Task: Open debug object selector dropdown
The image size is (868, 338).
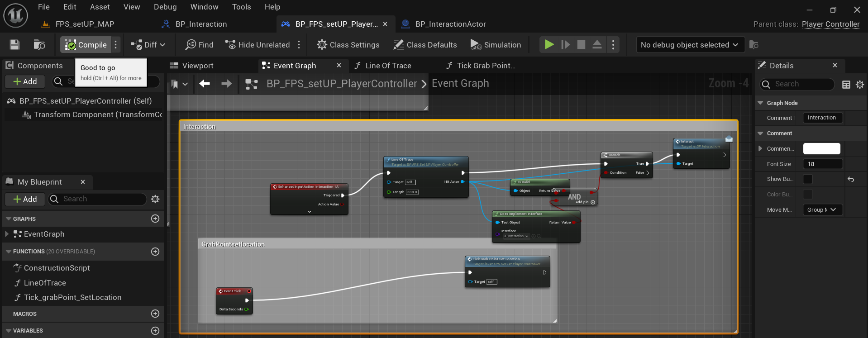Action: click(x=690, y=45)
